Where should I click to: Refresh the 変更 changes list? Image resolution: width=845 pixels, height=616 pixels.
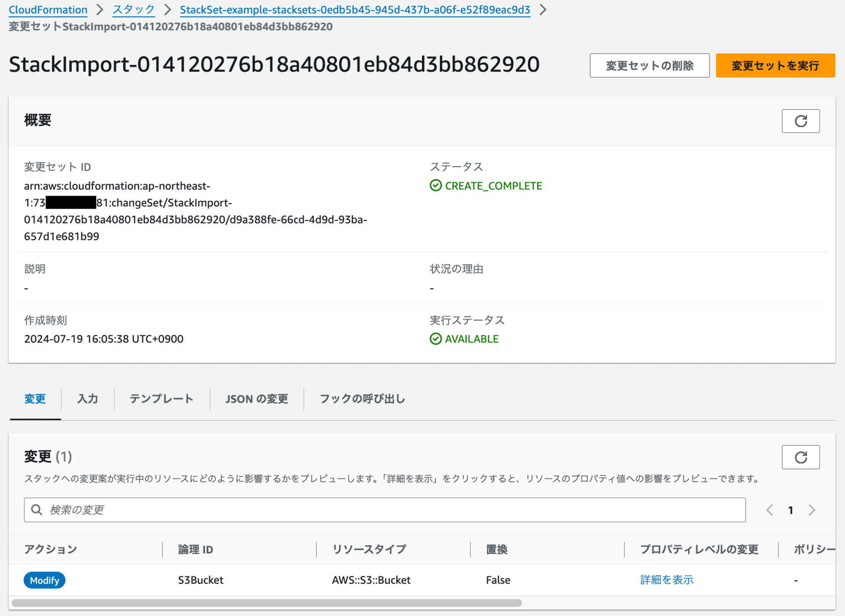pyautogui.click(x=800, y=457)
